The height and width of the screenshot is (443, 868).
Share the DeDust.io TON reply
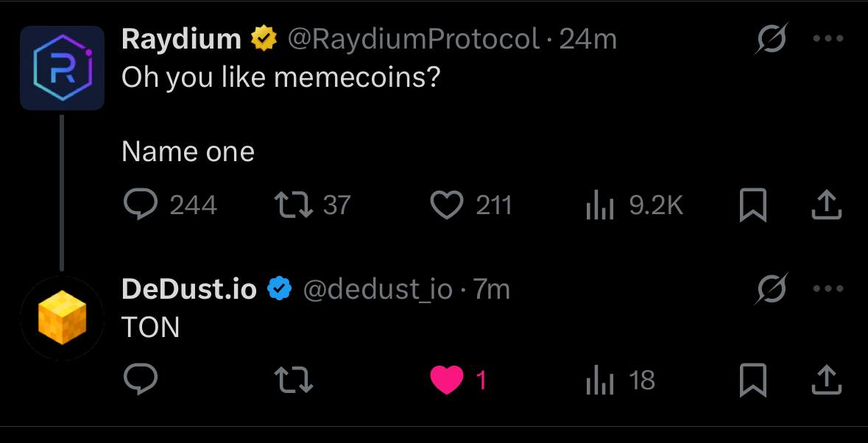click(826, 380)
